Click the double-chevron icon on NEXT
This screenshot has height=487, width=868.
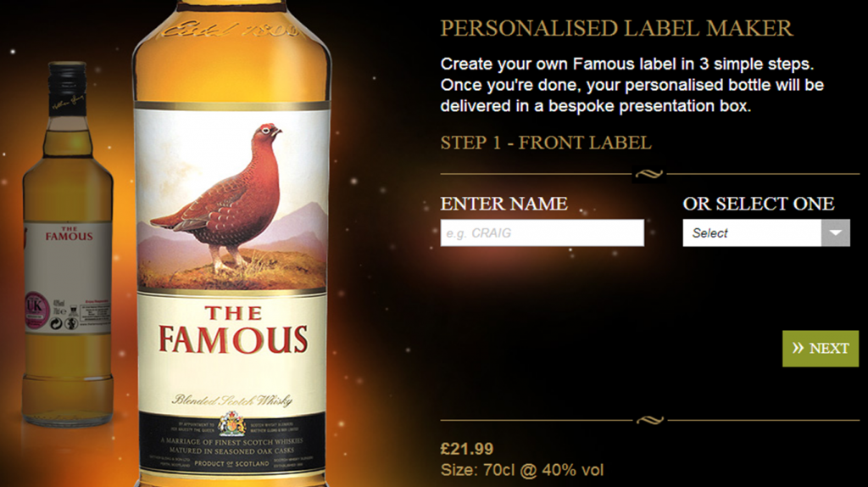798,348
